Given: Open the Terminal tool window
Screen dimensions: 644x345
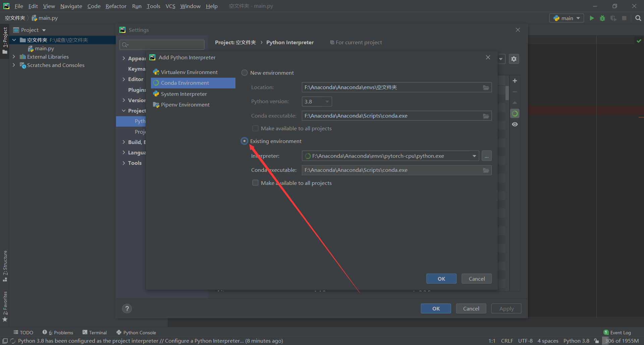Looking at the screenshot, I should 95,333.
